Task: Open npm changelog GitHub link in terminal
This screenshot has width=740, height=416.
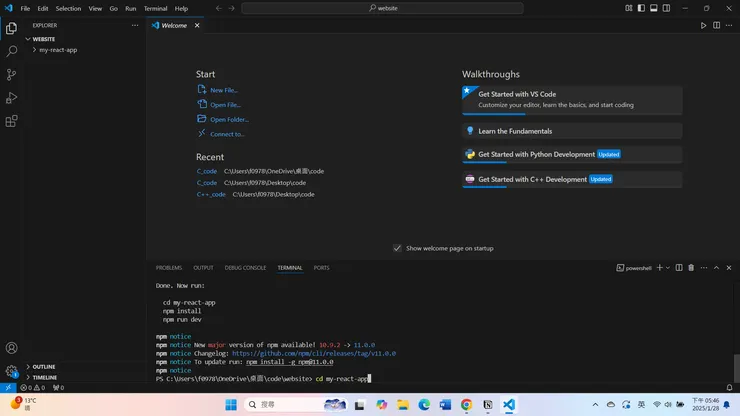Action: click(x=314, y=354)
